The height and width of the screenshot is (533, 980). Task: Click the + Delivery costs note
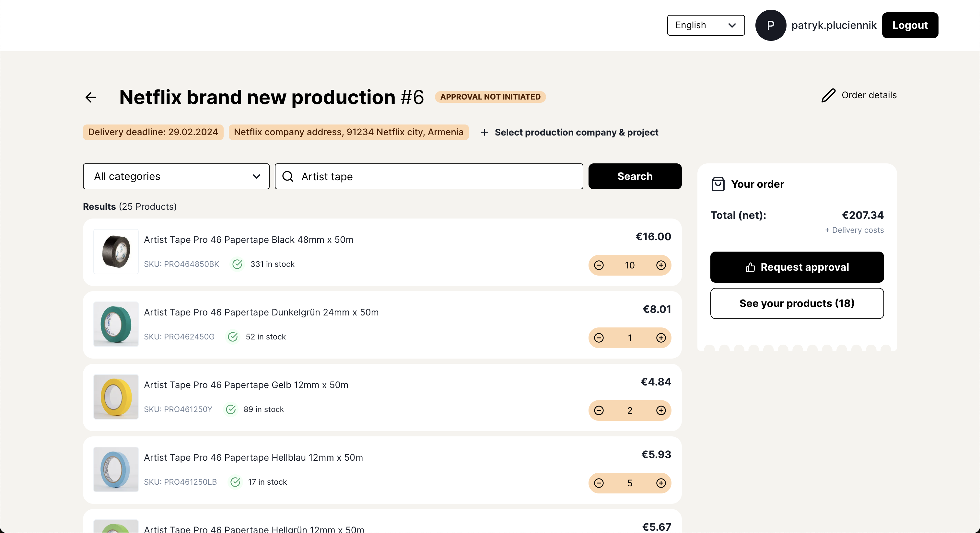(x=855, y=230)
